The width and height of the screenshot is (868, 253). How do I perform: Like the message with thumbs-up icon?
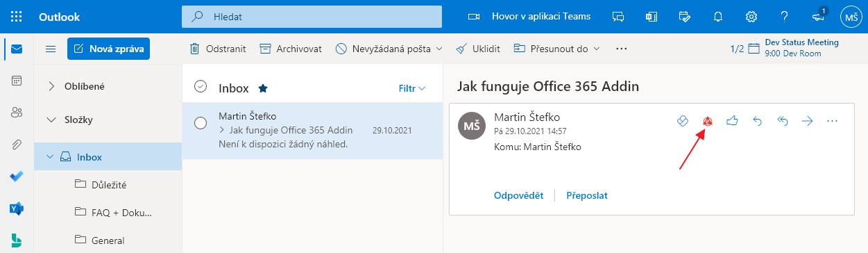coord(732,121)
